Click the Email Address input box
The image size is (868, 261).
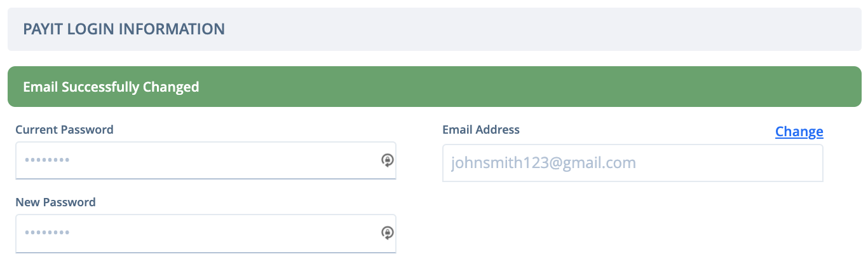pos(633,163)
